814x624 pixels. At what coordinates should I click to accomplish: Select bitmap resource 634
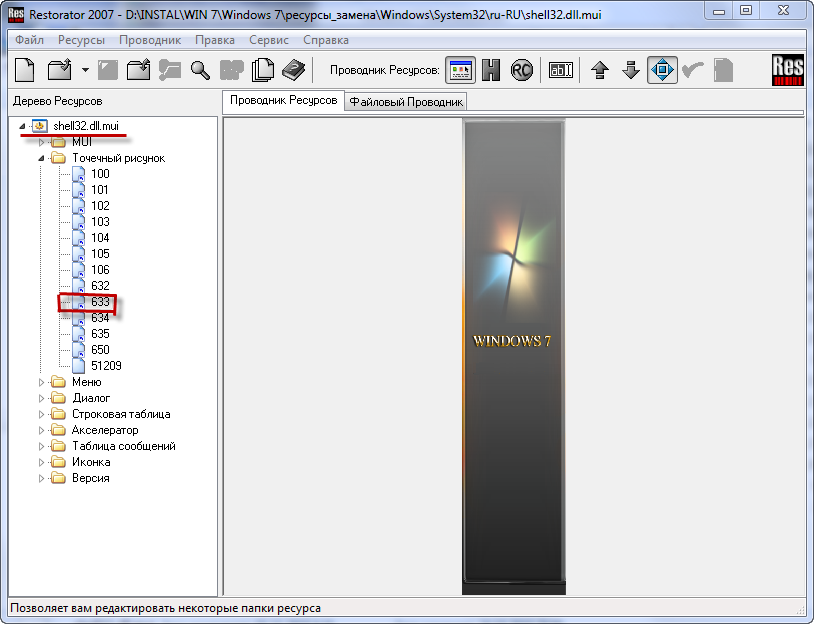click(100, 318)
